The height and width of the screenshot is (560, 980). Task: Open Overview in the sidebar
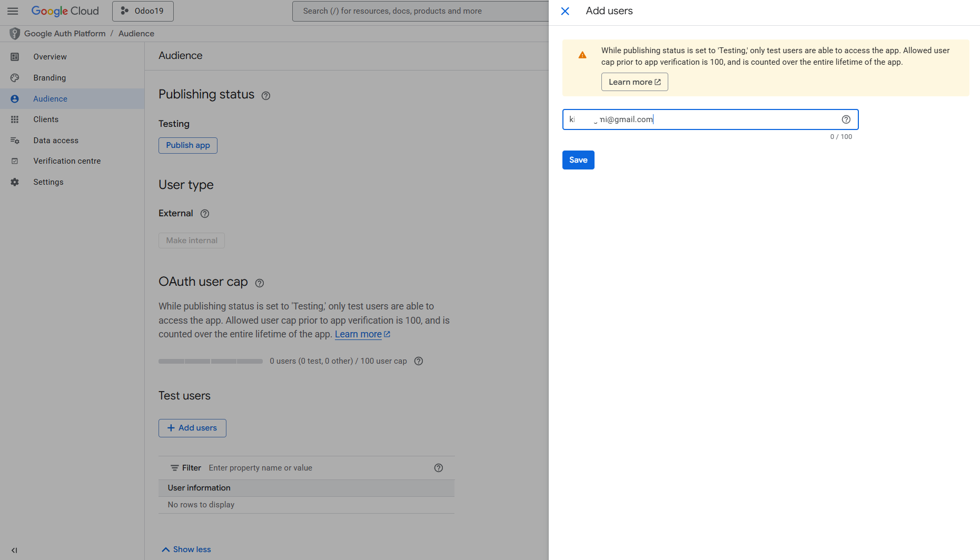[50, 57]
